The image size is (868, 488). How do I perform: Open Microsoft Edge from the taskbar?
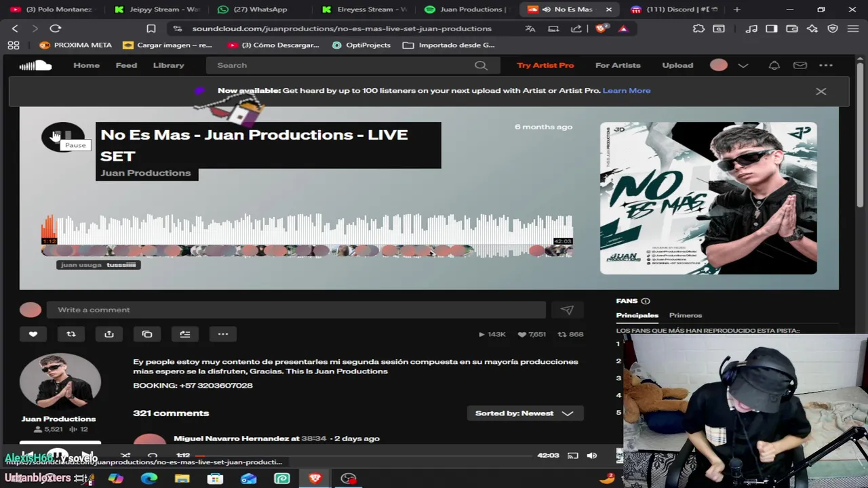pos(149,479)
